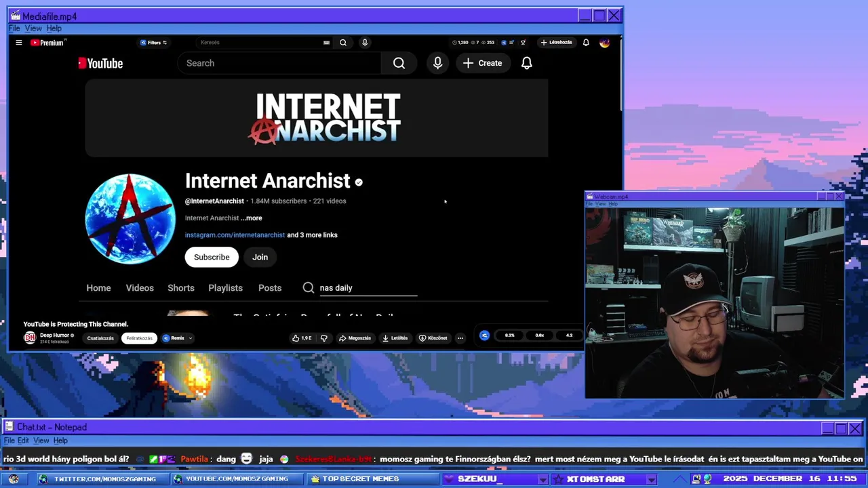Click the large YouTube Search input field

coord(279,63)
